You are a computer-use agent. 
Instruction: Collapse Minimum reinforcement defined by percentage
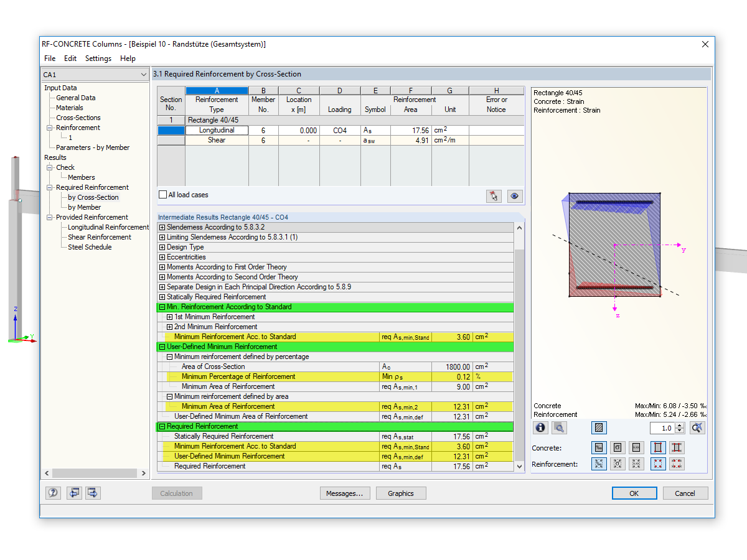[170, 357]
